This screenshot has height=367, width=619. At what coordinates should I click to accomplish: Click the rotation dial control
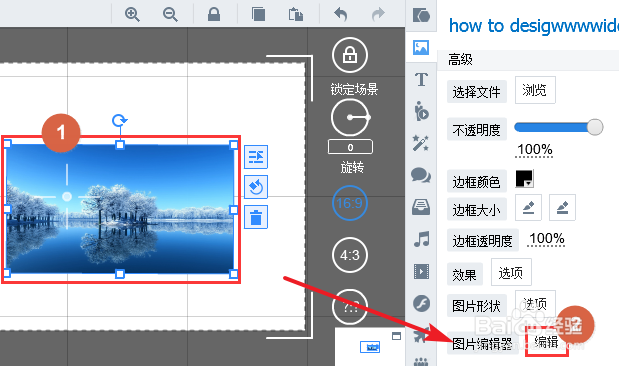[350, 117]
